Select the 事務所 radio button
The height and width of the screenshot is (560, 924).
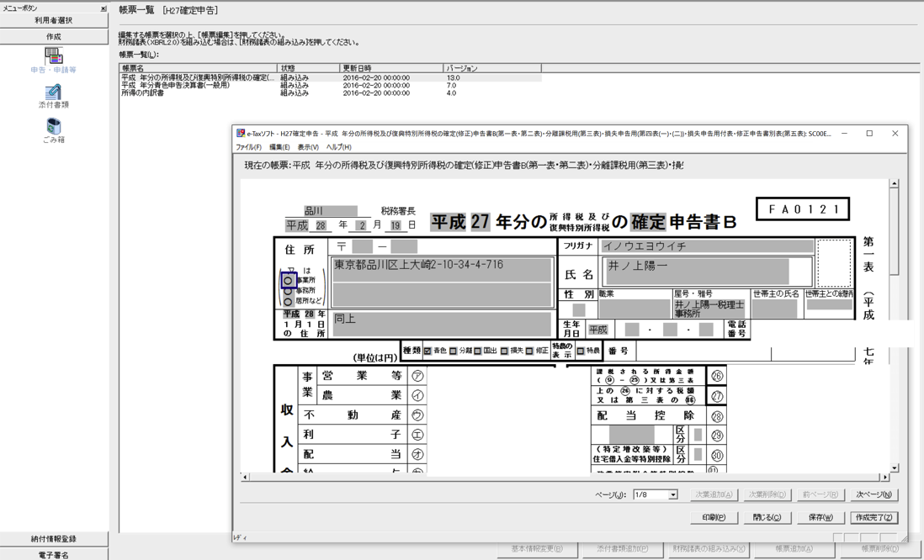point(288,291)
